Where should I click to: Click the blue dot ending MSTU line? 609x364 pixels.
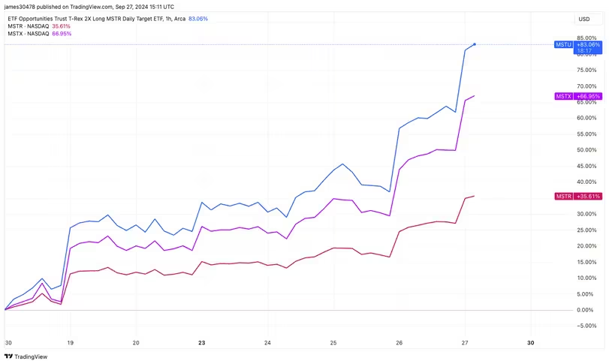click(474, 44)
